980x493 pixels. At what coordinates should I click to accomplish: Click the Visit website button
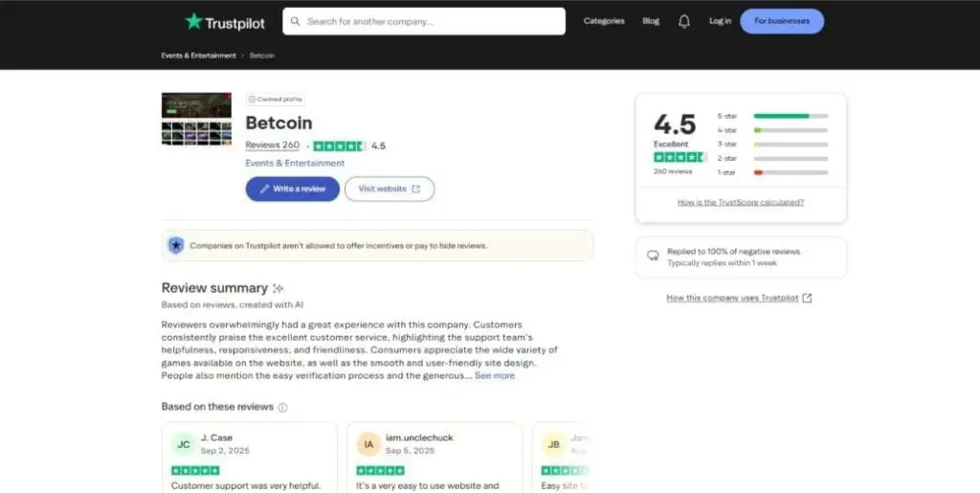pos(389,189)
